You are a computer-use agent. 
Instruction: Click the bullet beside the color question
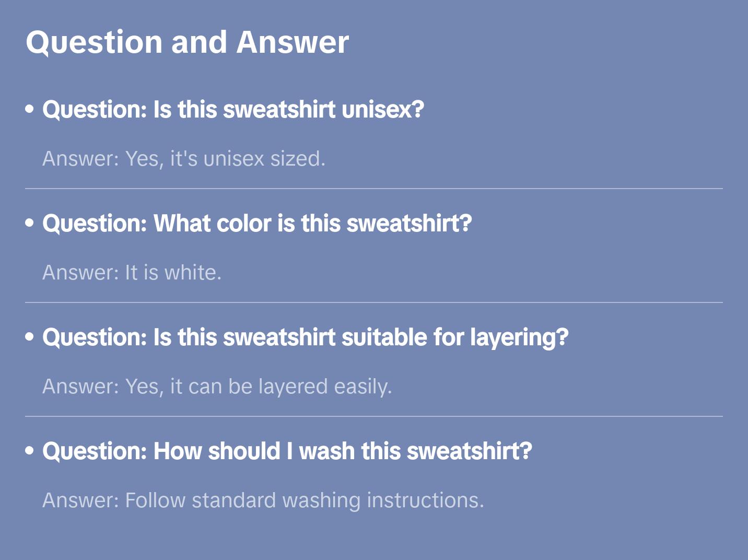[x=30, y=223]
